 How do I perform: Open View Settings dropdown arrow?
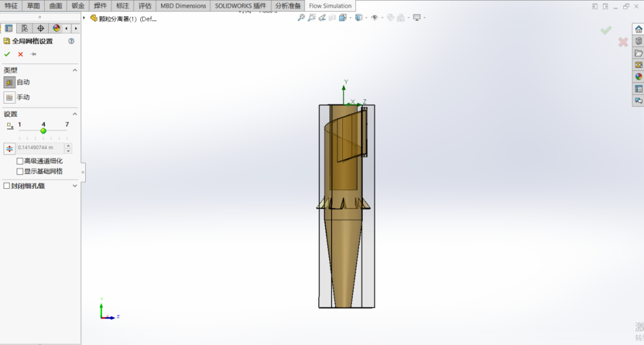[425, 18]
